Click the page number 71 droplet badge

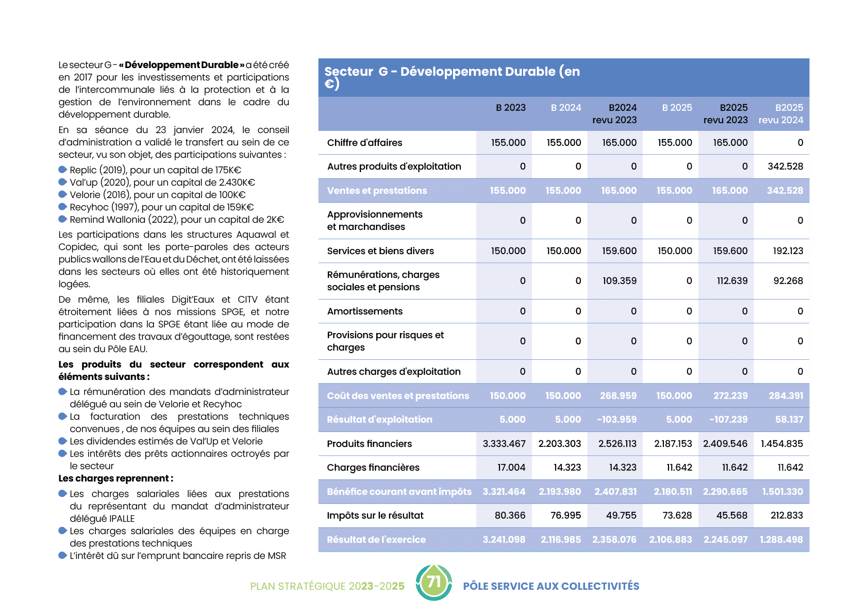[x=434, y=583]
